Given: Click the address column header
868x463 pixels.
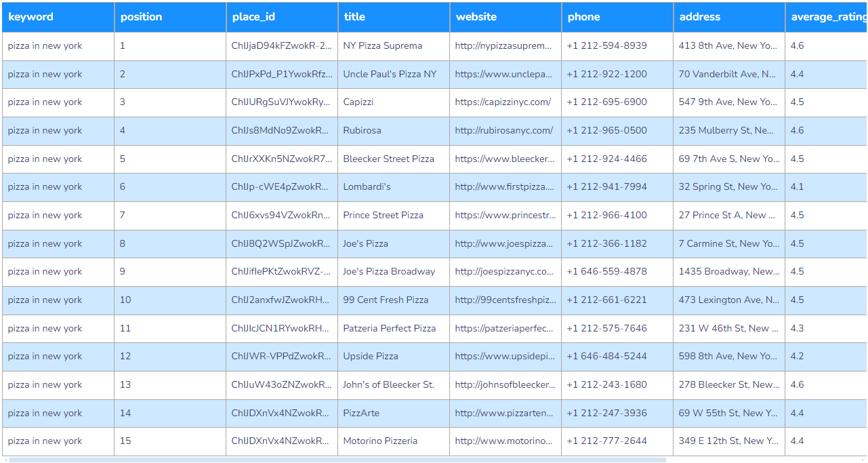Looking at the screenshot, I should (699, 17).
